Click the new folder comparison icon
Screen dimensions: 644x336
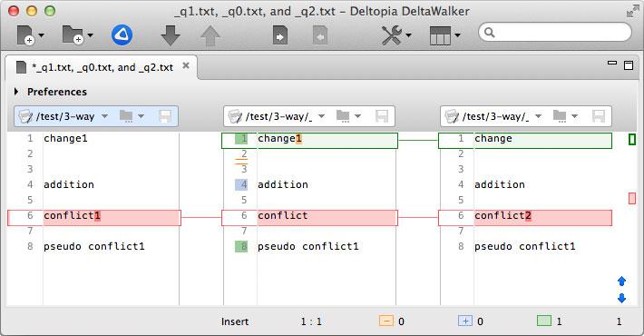tap(73, 35)
